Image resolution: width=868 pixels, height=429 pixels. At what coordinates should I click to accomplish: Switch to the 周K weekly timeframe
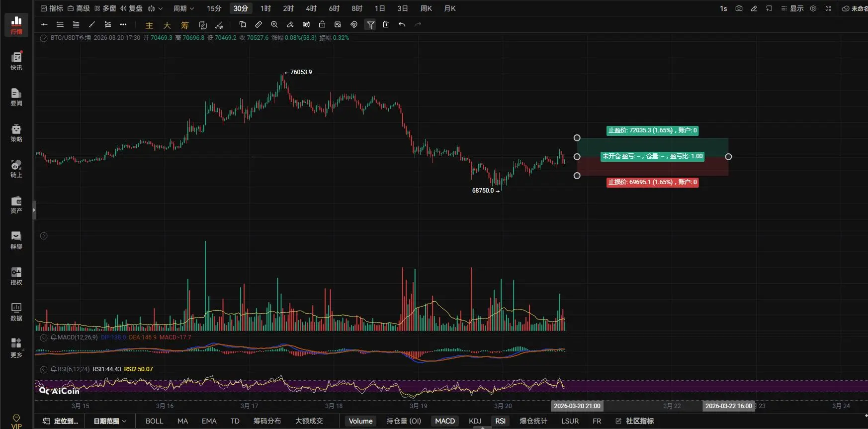(x=426, y=8)
